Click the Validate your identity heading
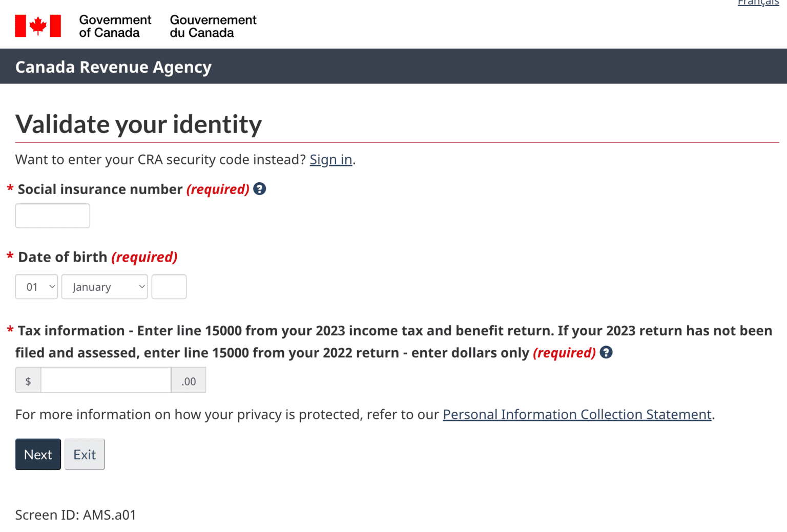The width and height of the screenshot is (787, 532). click(138, 124)
